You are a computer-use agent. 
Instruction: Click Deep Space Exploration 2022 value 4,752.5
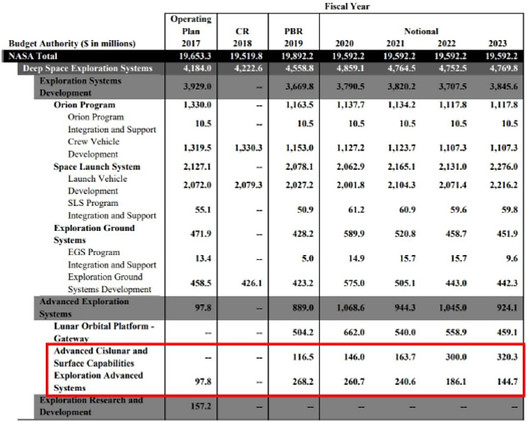[453, 68]
